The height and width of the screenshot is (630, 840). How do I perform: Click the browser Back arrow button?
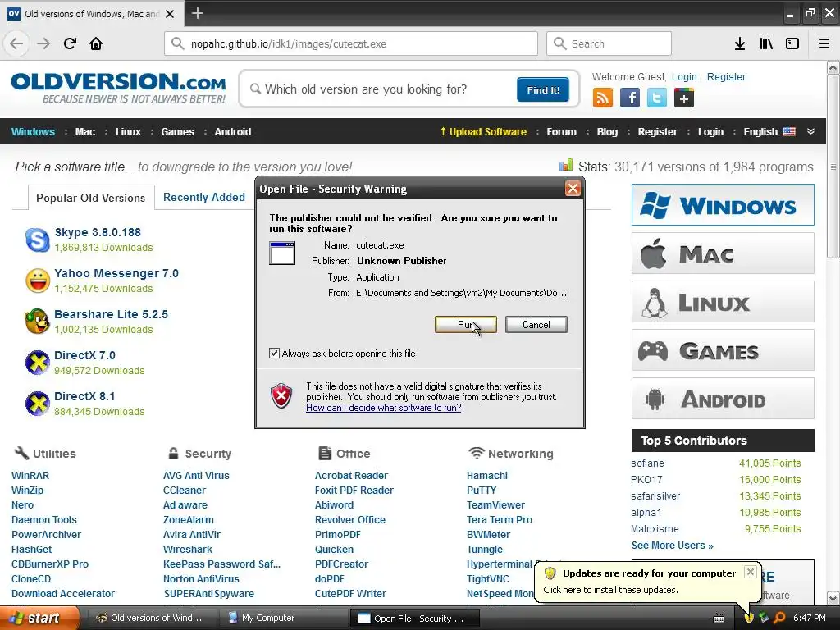pos(16,43)
